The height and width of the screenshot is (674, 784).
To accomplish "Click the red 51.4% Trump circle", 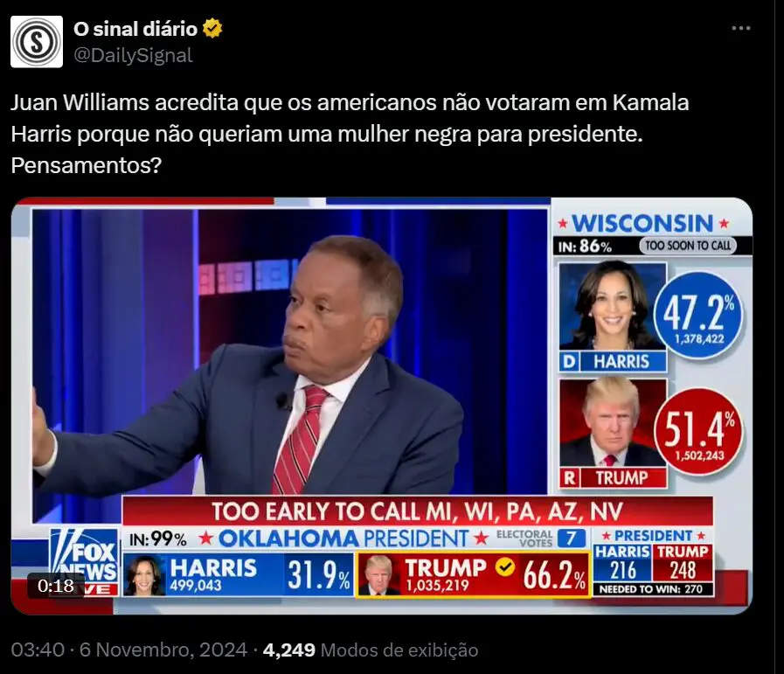I will pyautogui.click(x=699, y=432).
